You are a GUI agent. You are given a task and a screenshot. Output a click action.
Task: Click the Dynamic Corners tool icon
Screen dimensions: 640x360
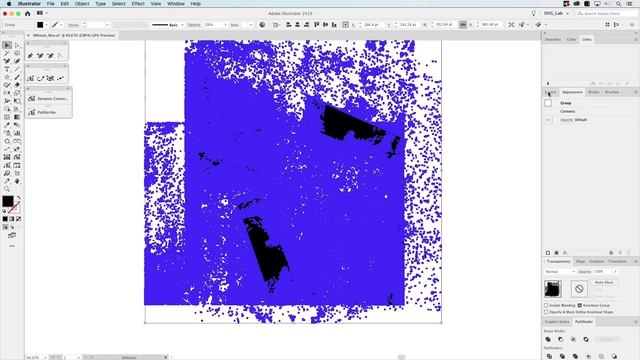[x=32, y=98]
